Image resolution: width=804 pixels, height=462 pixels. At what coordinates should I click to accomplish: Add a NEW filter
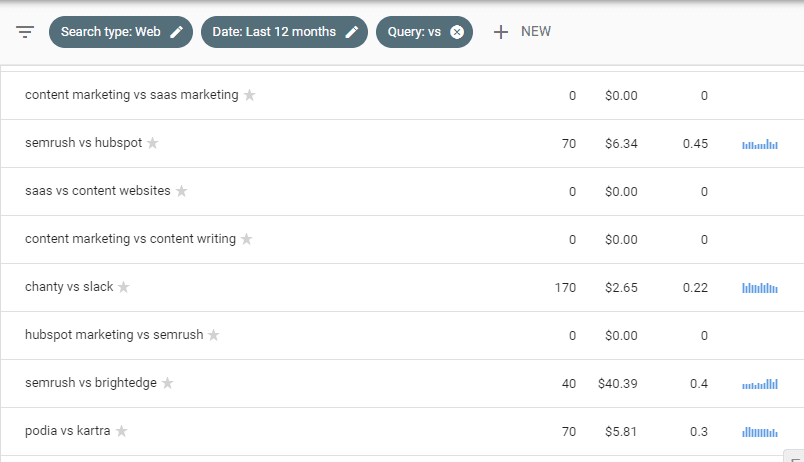[x=521, y=32]
